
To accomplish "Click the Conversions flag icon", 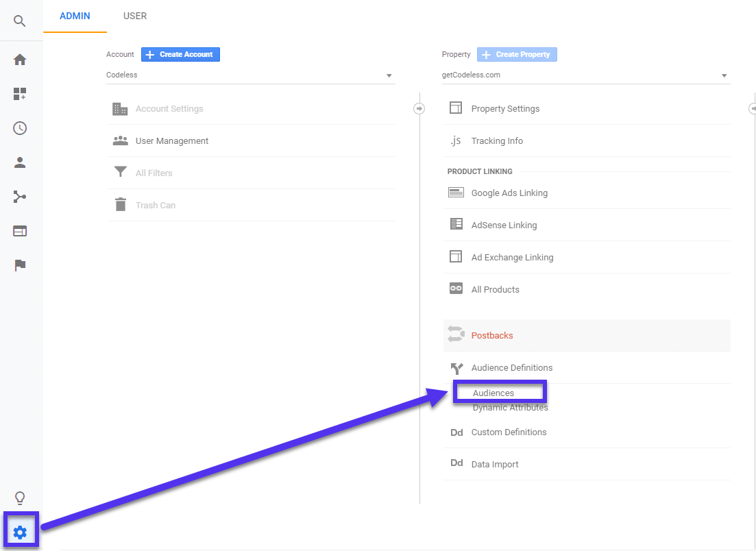I will [x=21, y=265].
